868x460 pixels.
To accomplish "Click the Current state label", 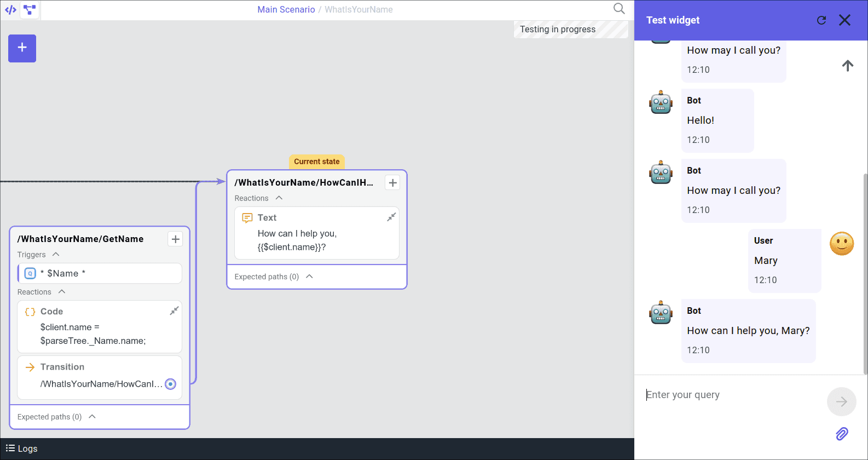I will coord(316,162).
